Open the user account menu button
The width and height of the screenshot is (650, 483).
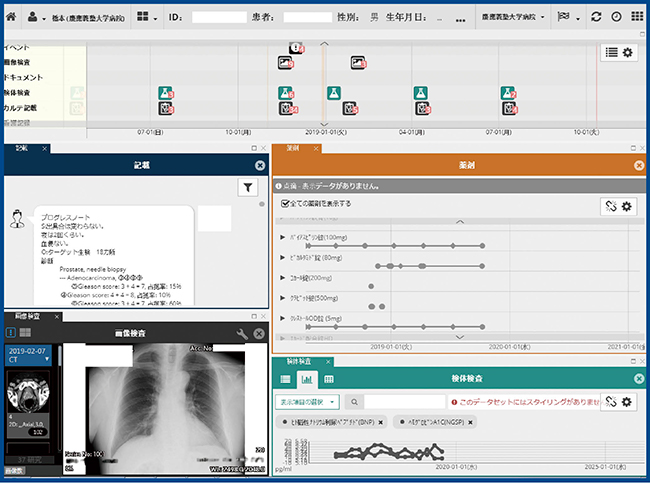tap(35, 17)
